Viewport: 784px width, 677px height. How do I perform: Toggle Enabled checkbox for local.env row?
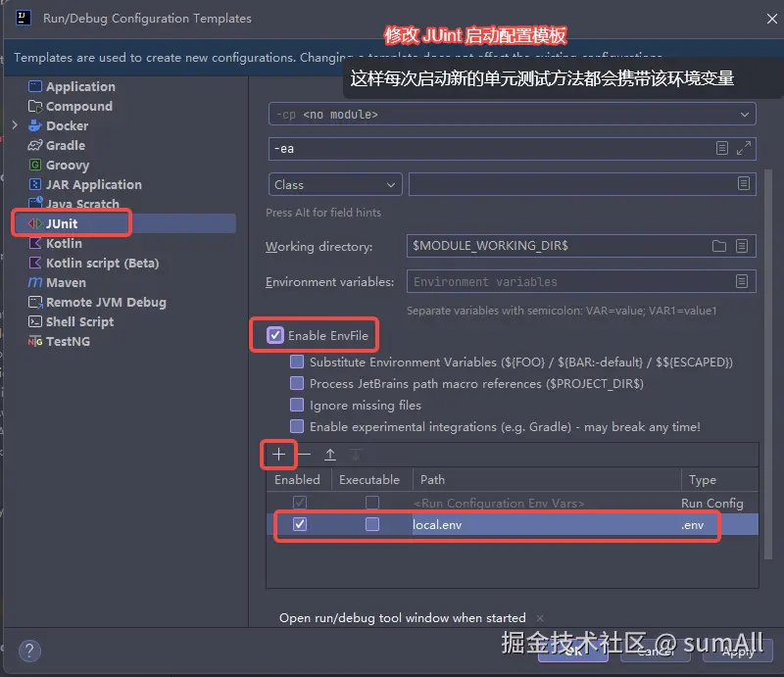coord(300,524)
